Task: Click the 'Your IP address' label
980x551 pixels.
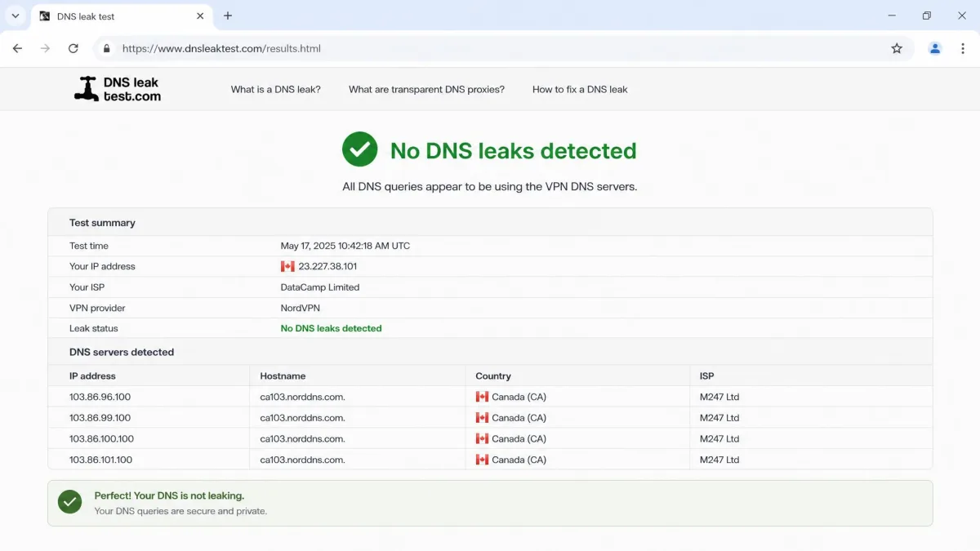Action: (x=102, y=266)
